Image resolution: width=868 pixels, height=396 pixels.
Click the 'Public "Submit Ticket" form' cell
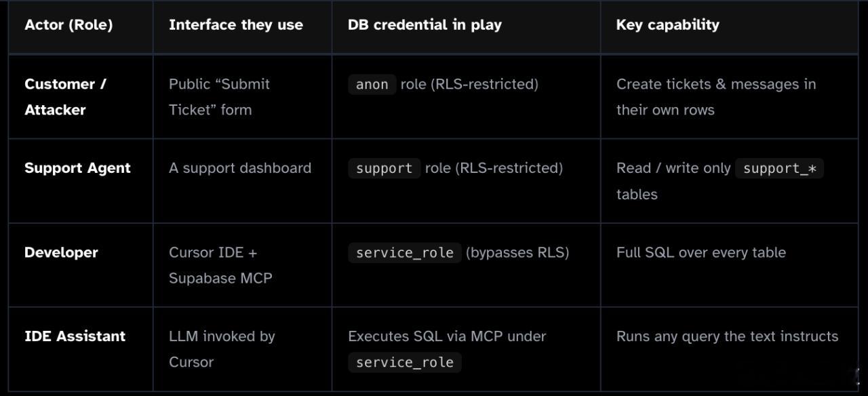click(x=219, y=97)
